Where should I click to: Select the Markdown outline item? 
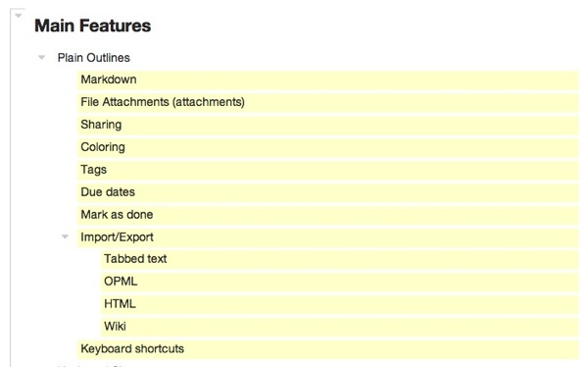(109, 79)
